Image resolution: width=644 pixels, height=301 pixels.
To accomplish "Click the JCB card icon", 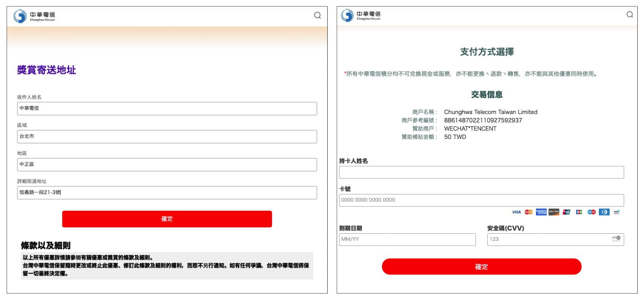I will coord(579,212).
